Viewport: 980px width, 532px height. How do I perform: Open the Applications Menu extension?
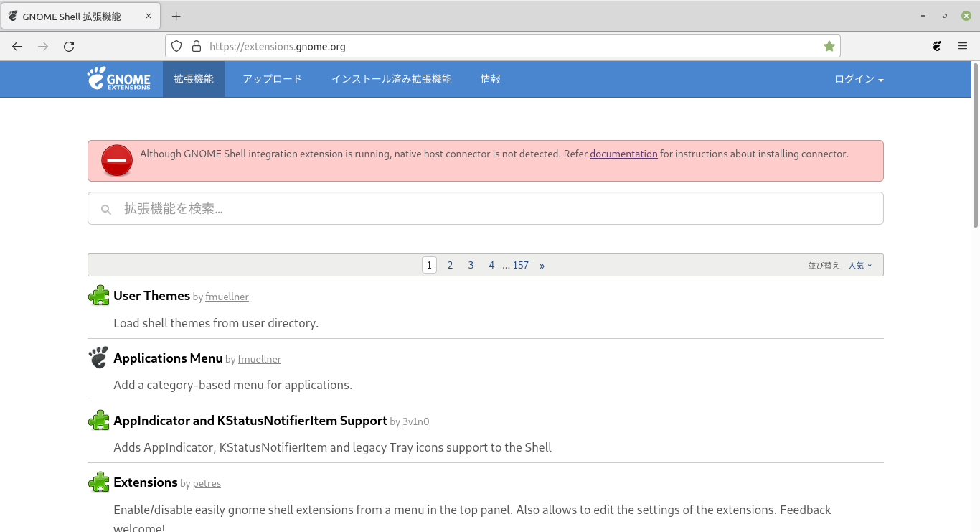tap(168, 358)
